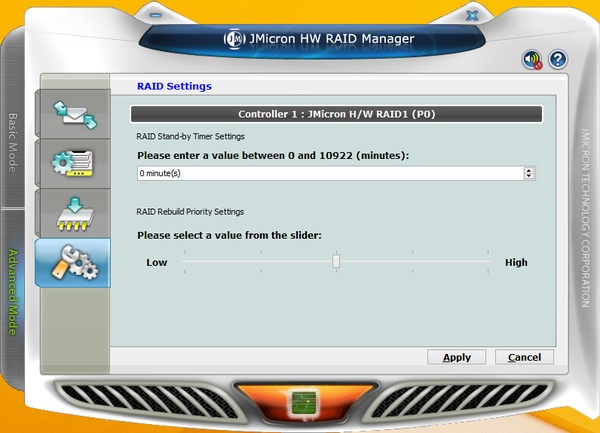Click the stand-by timer minutes input field
Image resolution: width=600 pixels, height=433 pixels.
pyautogui.click(x=330, y=173)
